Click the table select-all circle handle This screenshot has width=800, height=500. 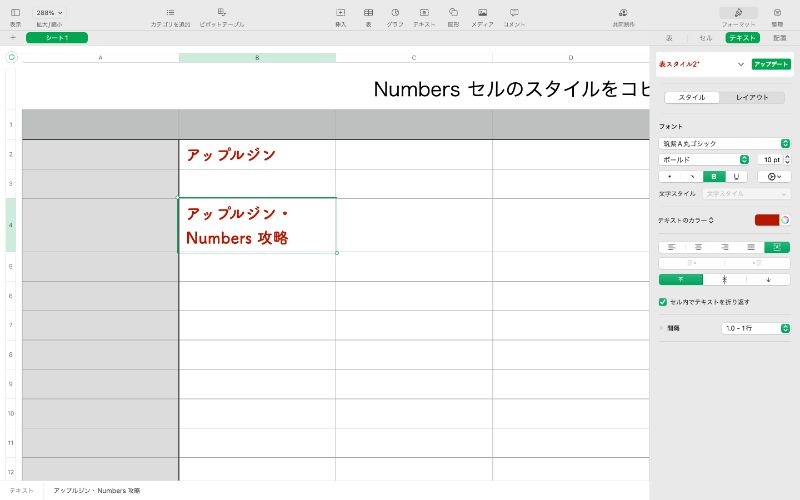[12, 58]
